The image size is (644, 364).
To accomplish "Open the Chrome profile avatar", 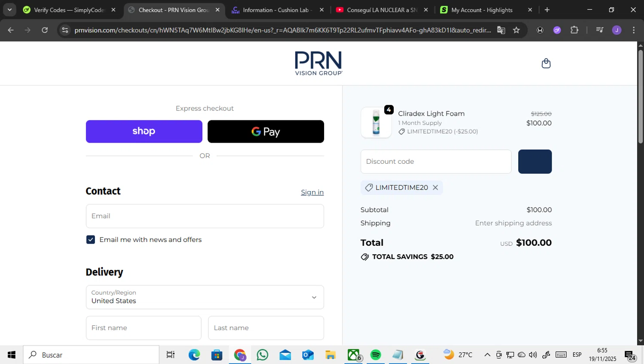I will point(617,30).
